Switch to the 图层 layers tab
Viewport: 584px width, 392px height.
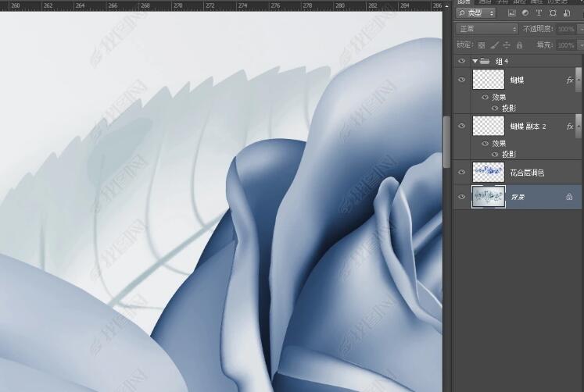click(x=464, y=2)
